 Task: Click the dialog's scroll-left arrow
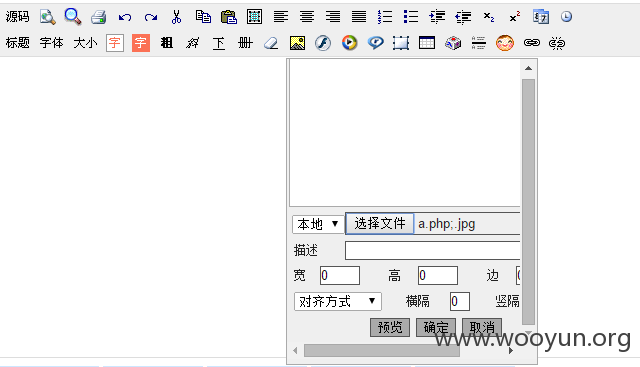[x=296, y=350]
